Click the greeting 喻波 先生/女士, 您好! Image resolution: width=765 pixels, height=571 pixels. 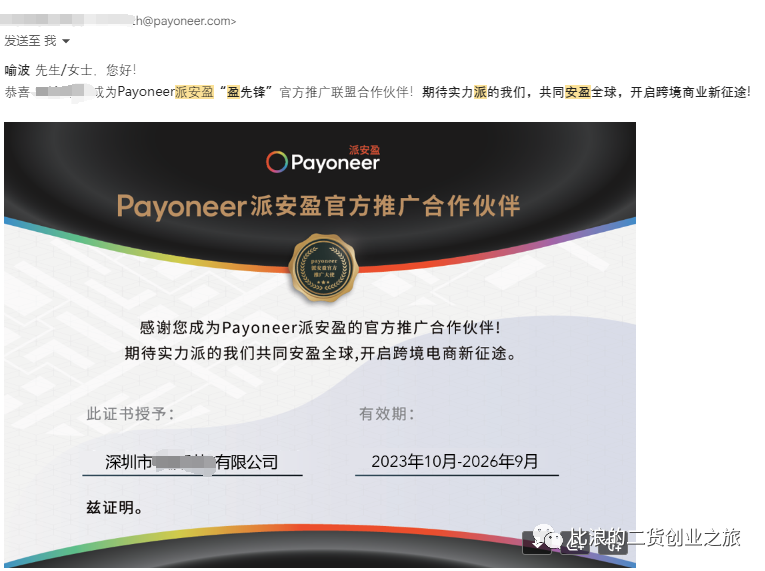click(71, 70)
